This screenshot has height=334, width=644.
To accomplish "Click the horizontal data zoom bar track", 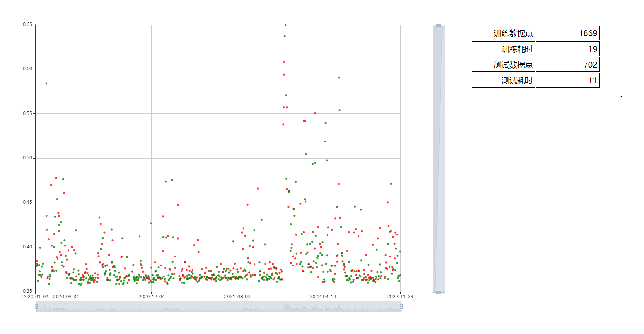I will coord(219,307).
